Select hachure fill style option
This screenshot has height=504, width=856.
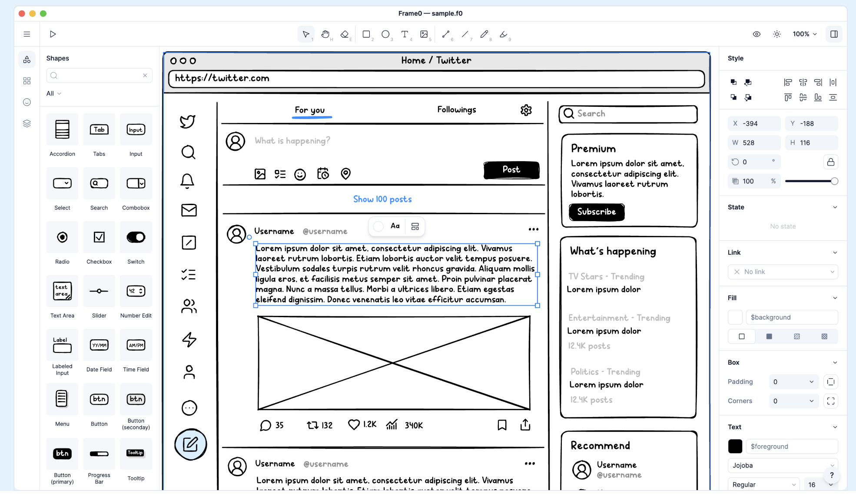tap(797, 336)
